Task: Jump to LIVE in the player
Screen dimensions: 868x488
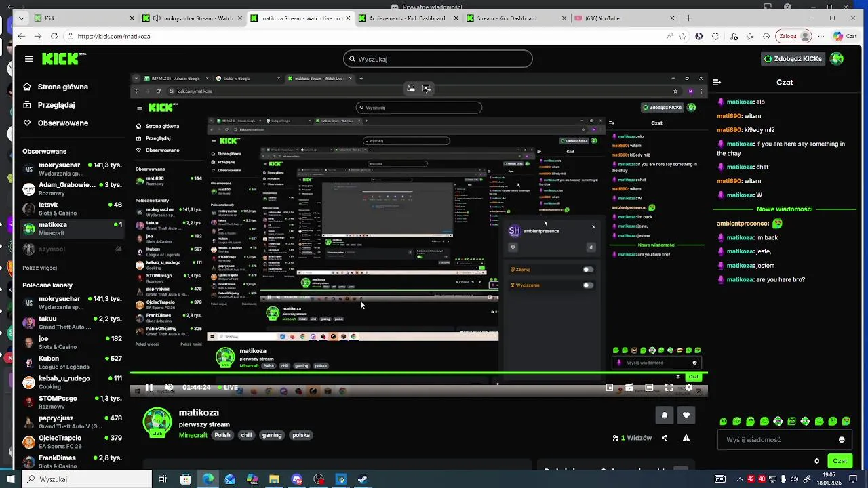Action: coord(227,388)
